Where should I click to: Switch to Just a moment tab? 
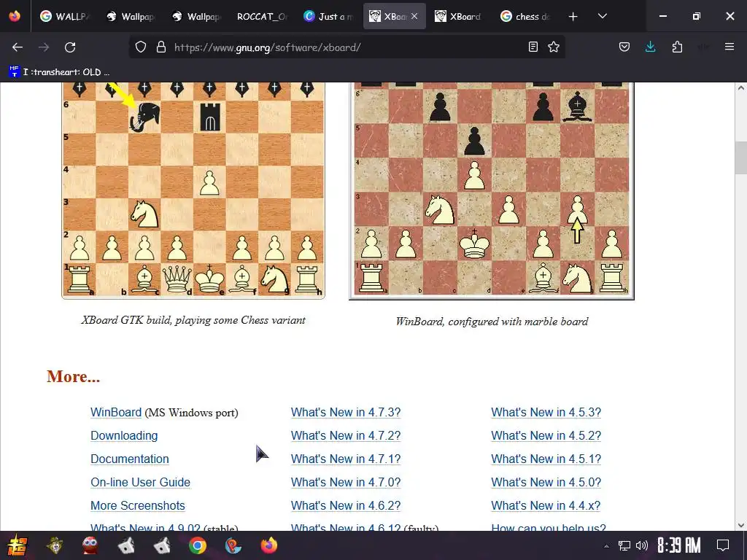[x=328, y=16]
